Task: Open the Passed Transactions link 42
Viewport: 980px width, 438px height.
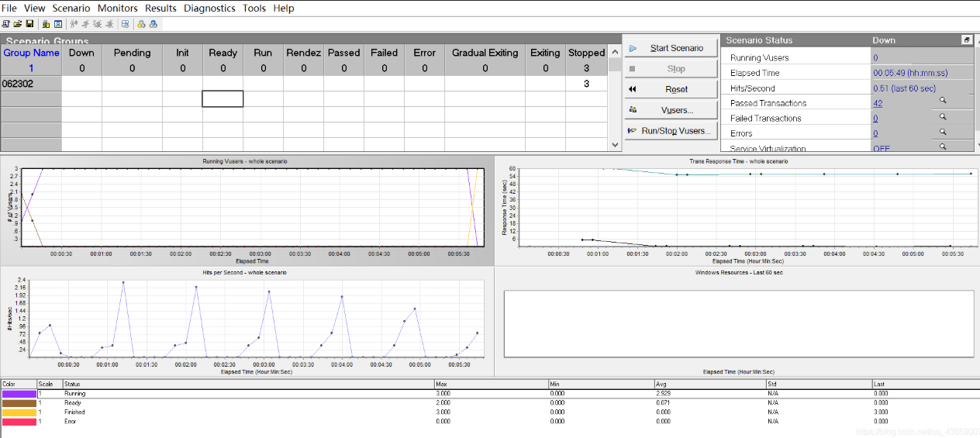Action: click(878, 103)
